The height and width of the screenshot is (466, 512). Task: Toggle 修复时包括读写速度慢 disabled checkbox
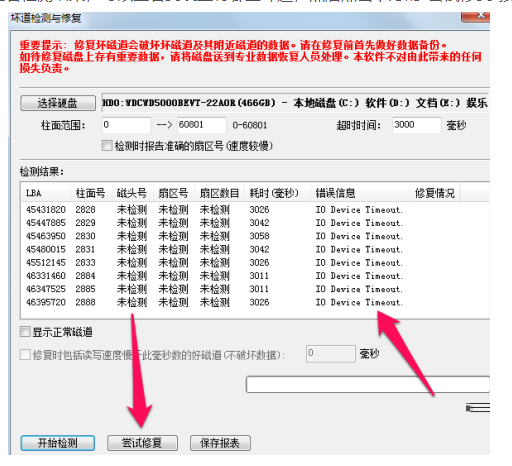pos(25,355)
